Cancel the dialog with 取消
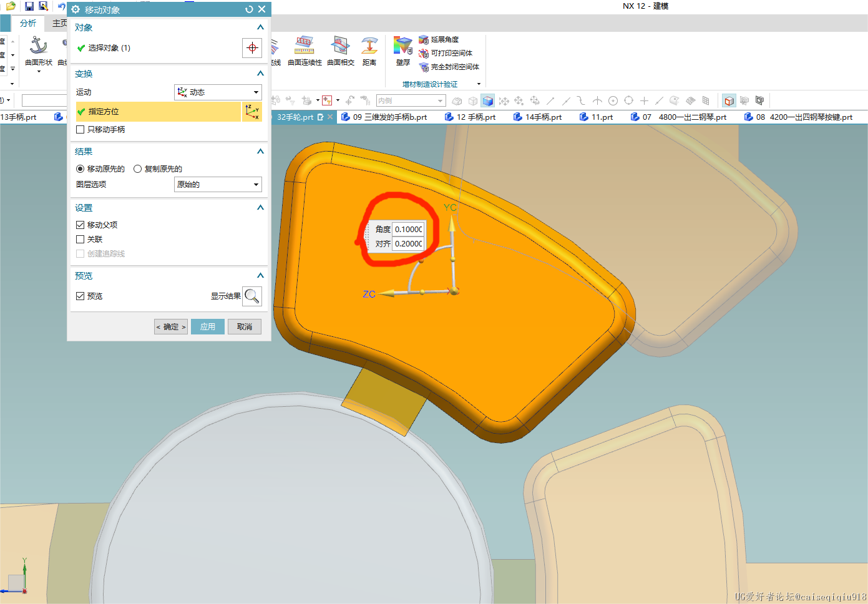 click(x=245, y=327)
